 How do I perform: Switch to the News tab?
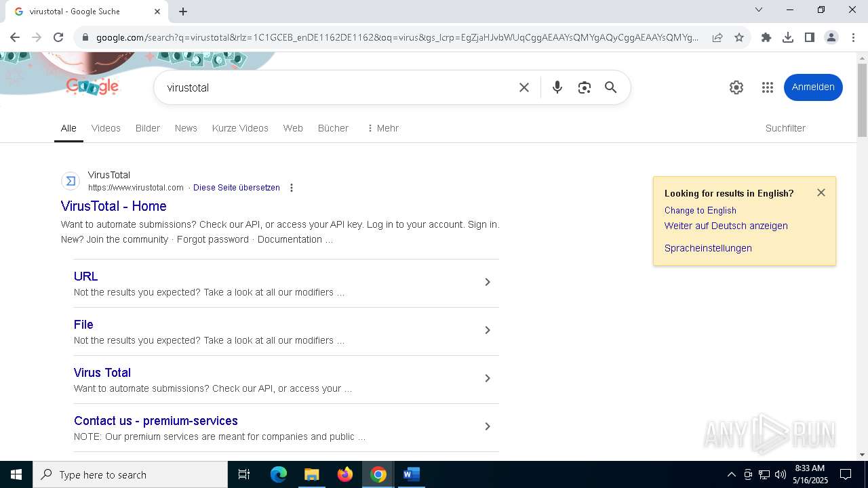point(186,128)
